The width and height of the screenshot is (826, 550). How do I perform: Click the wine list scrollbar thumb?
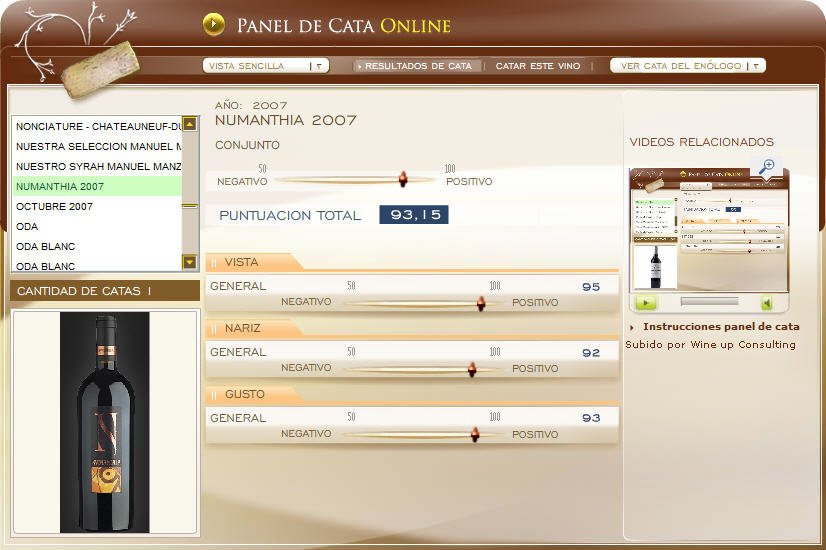190,206
